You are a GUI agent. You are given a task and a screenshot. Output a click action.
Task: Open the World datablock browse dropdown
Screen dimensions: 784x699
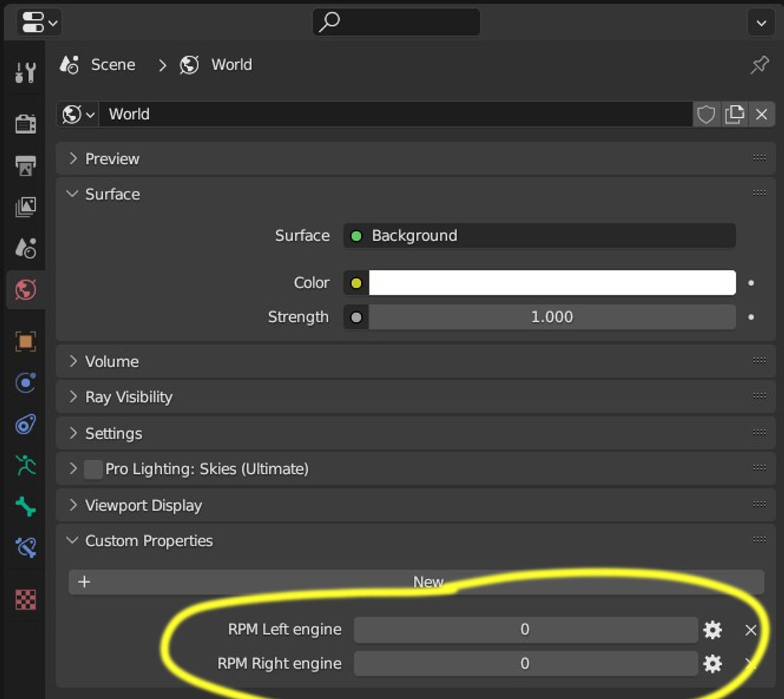pos(78,115)
